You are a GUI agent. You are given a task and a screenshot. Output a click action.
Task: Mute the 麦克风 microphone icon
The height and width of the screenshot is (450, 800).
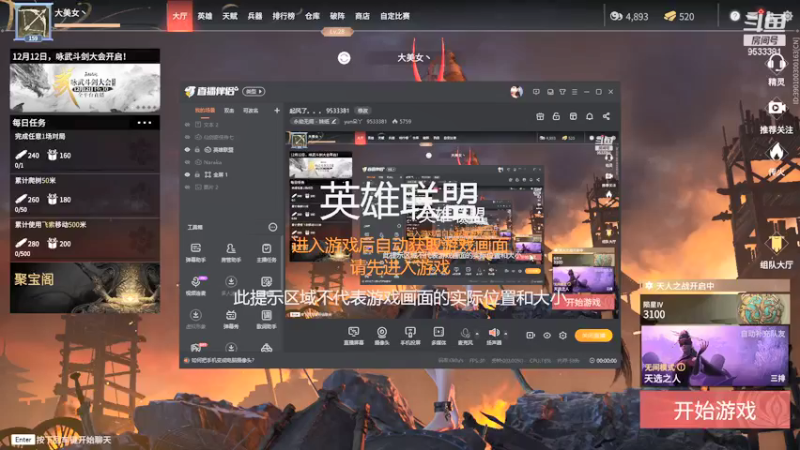coord(465,334)
